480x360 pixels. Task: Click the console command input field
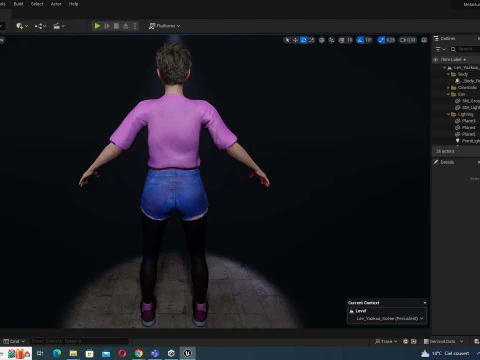[79, 341]
